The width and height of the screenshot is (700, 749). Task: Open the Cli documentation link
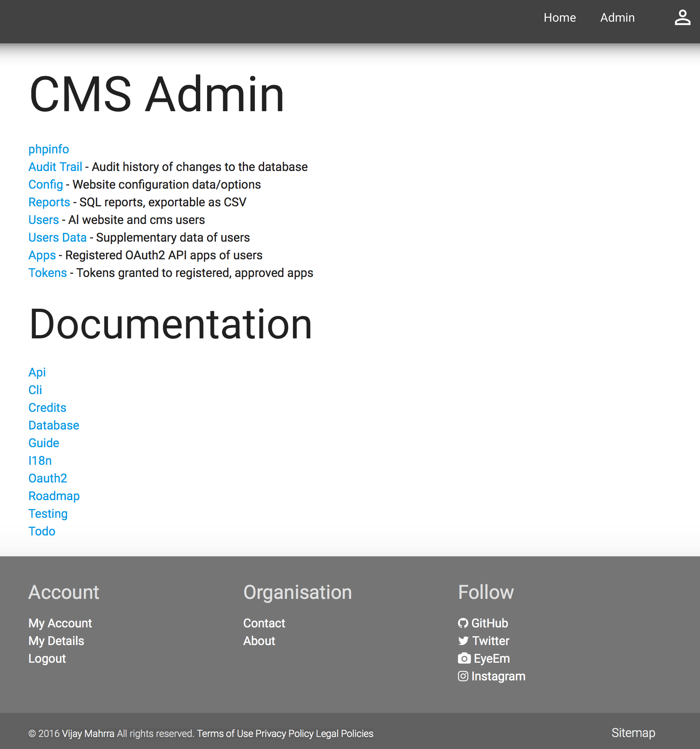35,390
